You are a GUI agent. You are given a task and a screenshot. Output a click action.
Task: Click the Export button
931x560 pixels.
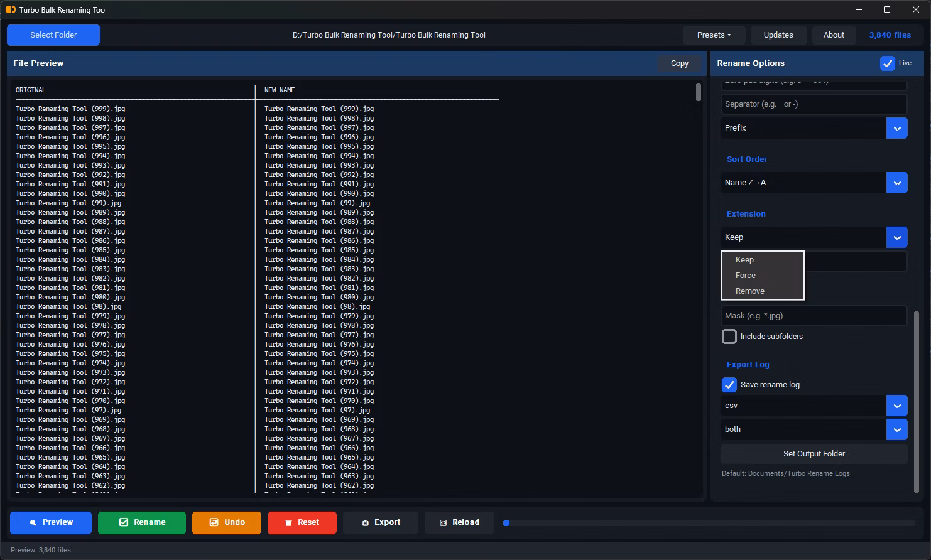coord(381,522)
